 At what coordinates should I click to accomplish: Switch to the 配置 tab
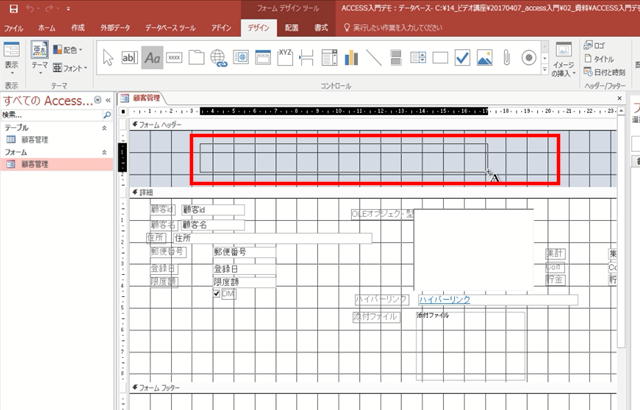[291, 28]
